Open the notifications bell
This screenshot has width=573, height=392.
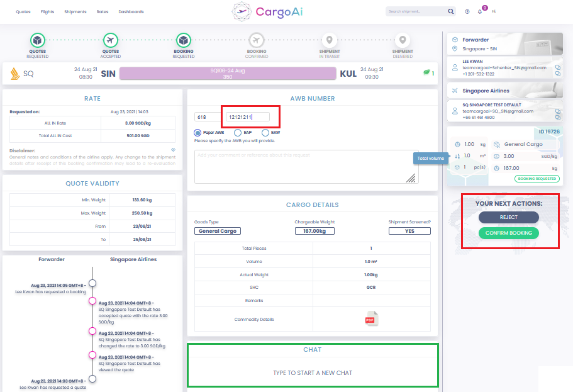[480, 12]
